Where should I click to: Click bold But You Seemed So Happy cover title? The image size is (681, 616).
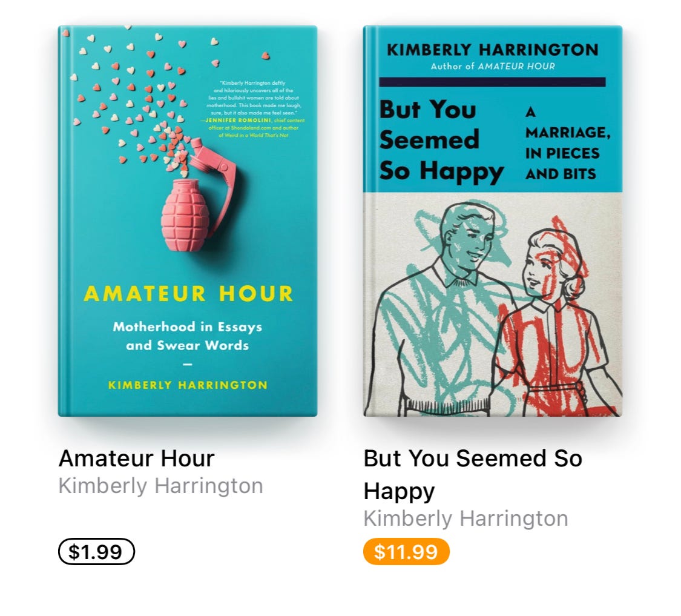(441, 140)
